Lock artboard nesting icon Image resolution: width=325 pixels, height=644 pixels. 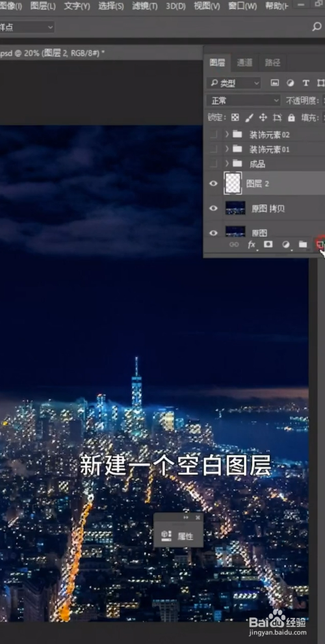tap(278, 118)
